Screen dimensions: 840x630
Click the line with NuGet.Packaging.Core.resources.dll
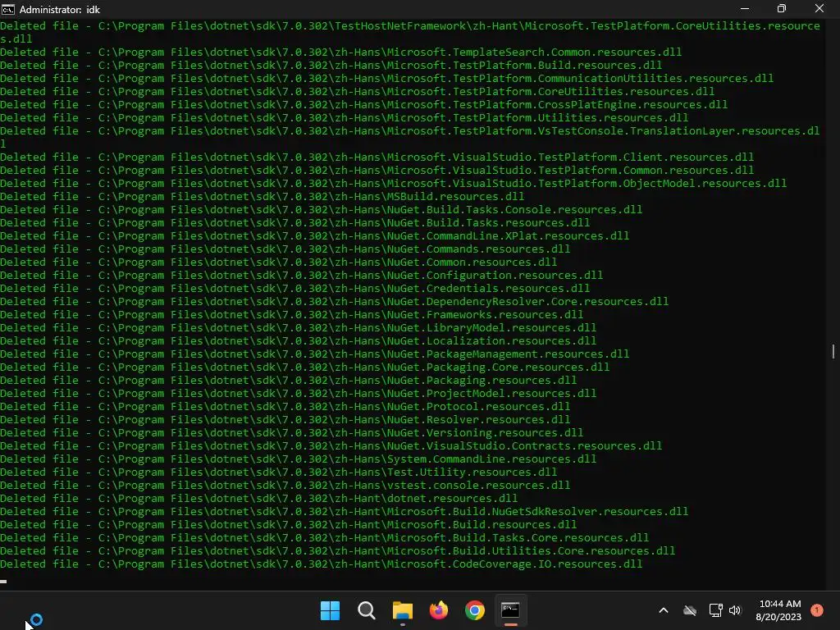305,367
